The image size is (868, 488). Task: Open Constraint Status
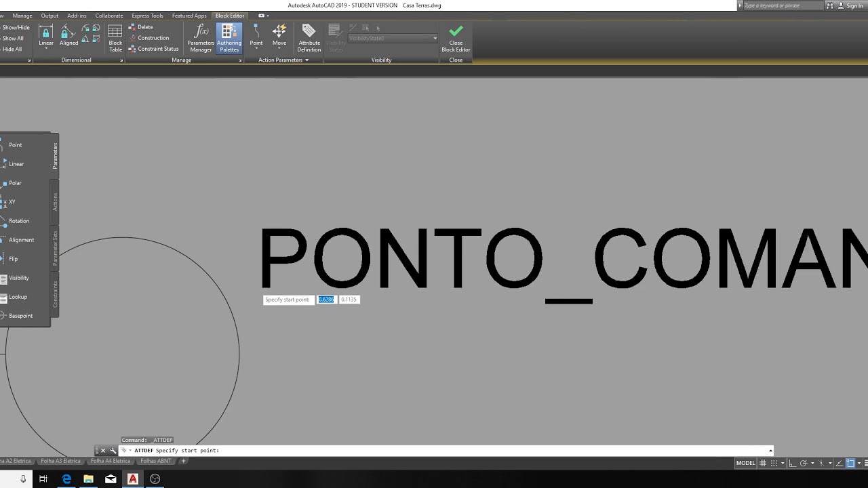[x=154, y=49]
